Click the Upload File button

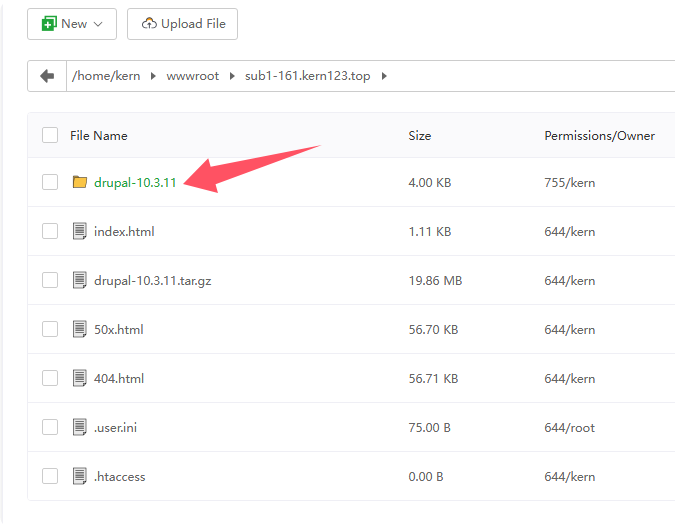coord(182,24)
